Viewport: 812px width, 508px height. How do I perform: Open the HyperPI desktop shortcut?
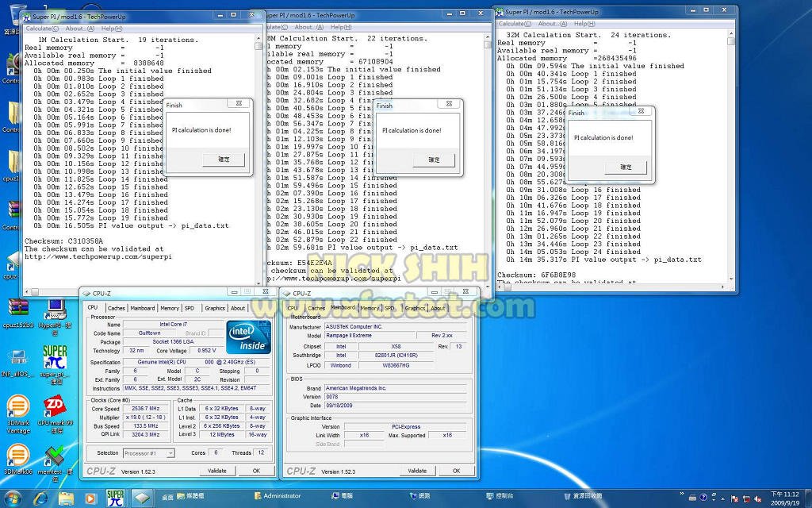tap(52, 308)
